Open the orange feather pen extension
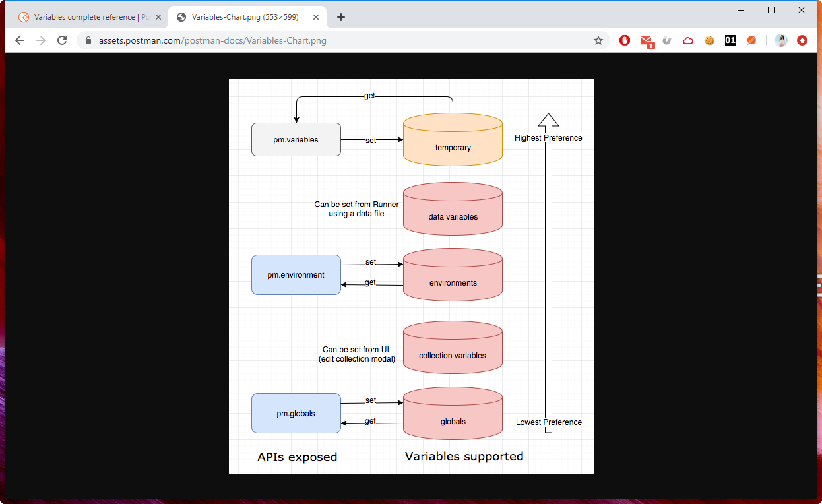This screenshot has width=822, height=504. (x=751, y=40)
